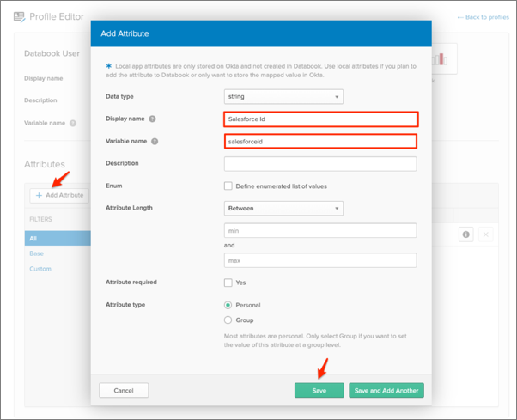This screenshot has width=517, height=420.
Task: Click into the Description text field
Action: point(319,163)
